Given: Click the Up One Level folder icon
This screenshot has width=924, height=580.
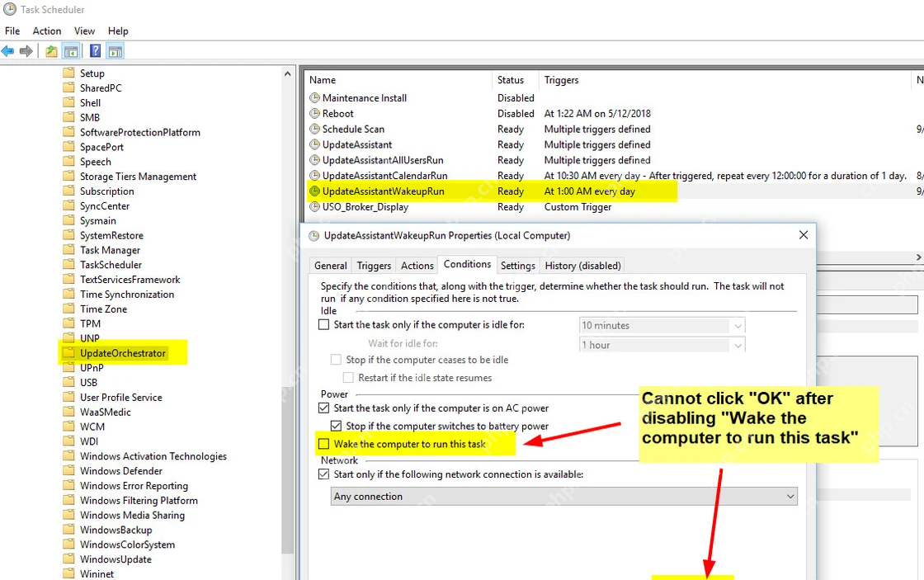Looking at the screenshot, I should [x=52, y=51].
